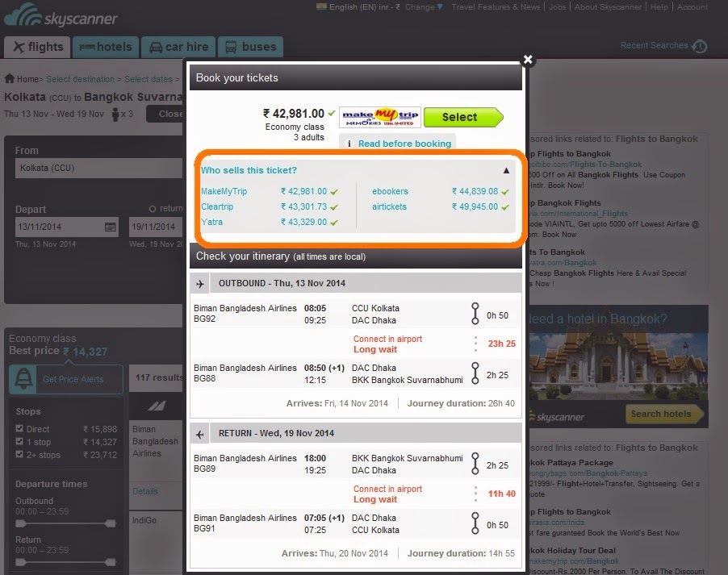728x575 pixels.
Task: Open the Account link
Action: (692, 7)
